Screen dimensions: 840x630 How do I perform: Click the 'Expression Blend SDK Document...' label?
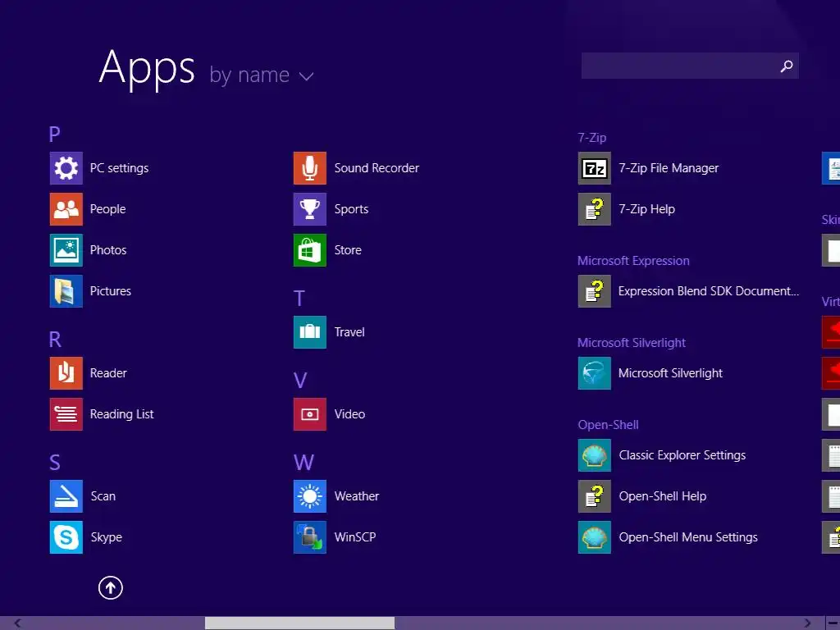708,291
